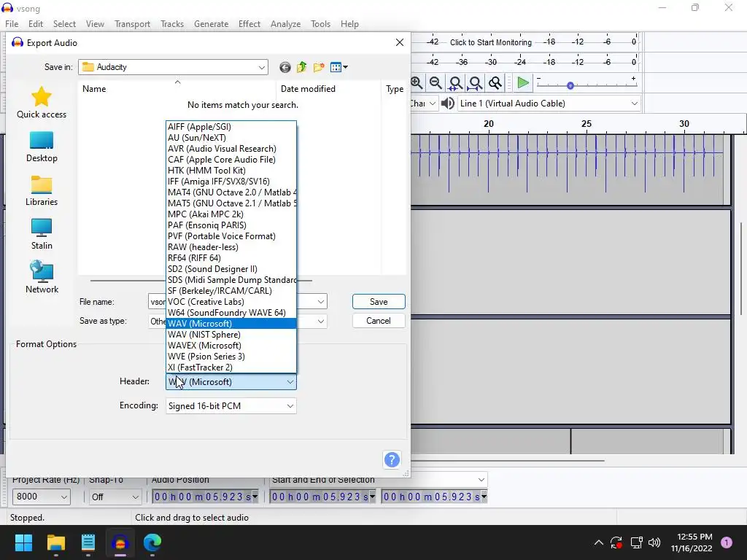Click the Zoom In magnifier icon

click(417, 83)
